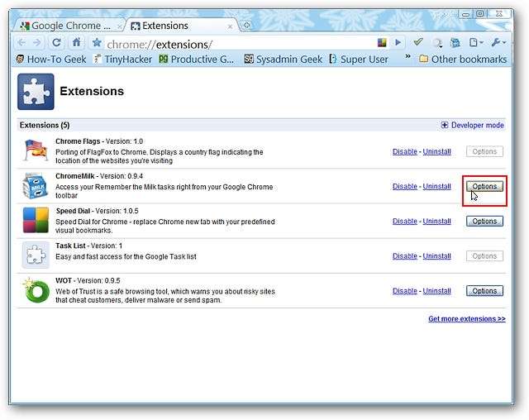Click the WOT green ring icon

pyautogui.click(x=36, y=290)
